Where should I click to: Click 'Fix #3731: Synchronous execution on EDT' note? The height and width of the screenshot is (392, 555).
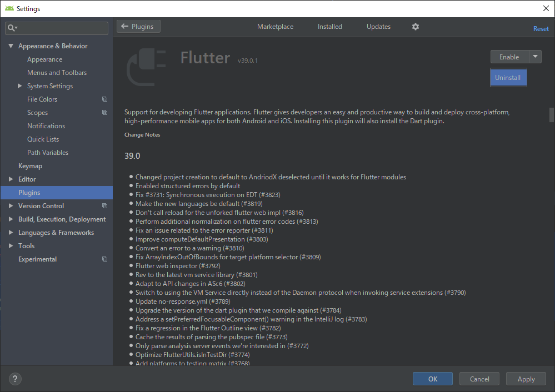(208, 194)
